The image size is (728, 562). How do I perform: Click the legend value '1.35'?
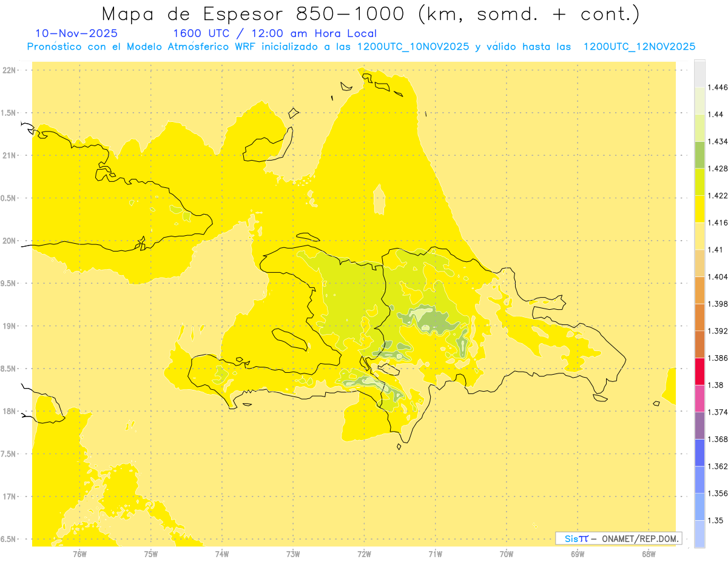[716, 521]
